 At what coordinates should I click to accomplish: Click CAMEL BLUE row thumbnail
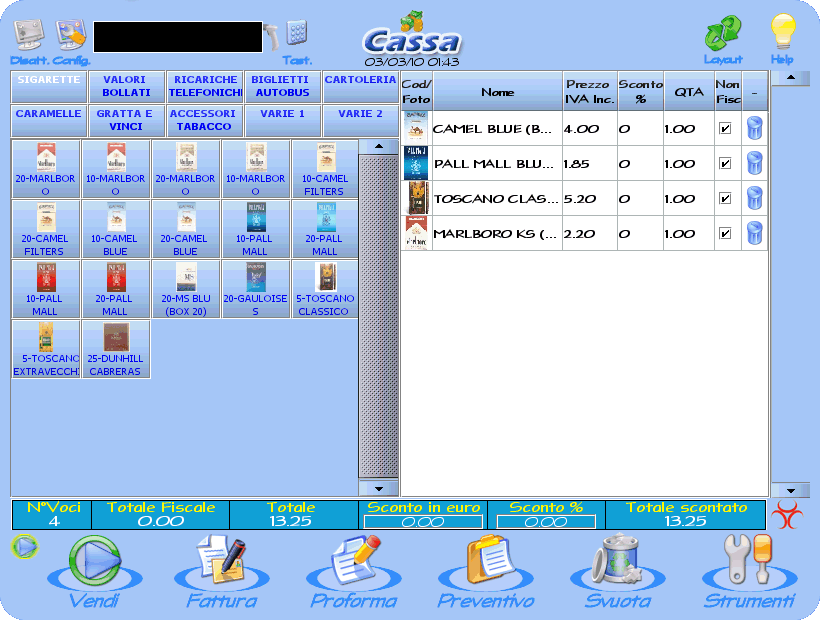[416, 128]
